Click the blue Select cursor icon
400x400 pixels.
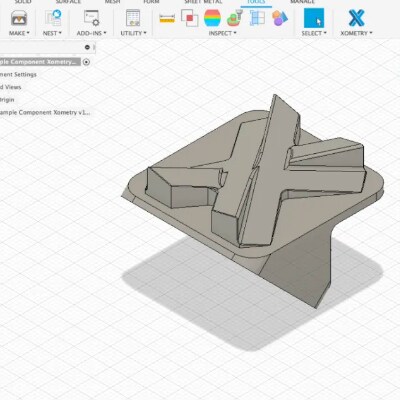(x=314, y=18)
